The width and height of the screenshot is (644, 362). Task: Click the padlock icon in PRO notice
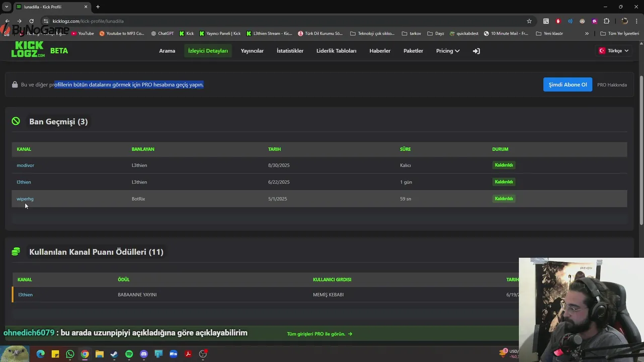[15, 84]
